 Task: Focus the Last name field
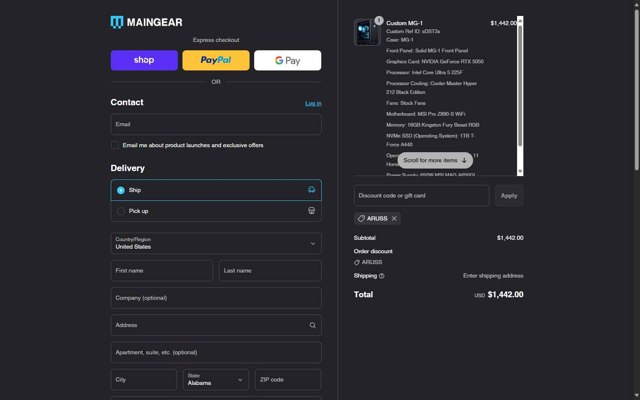tap(270, 271)
